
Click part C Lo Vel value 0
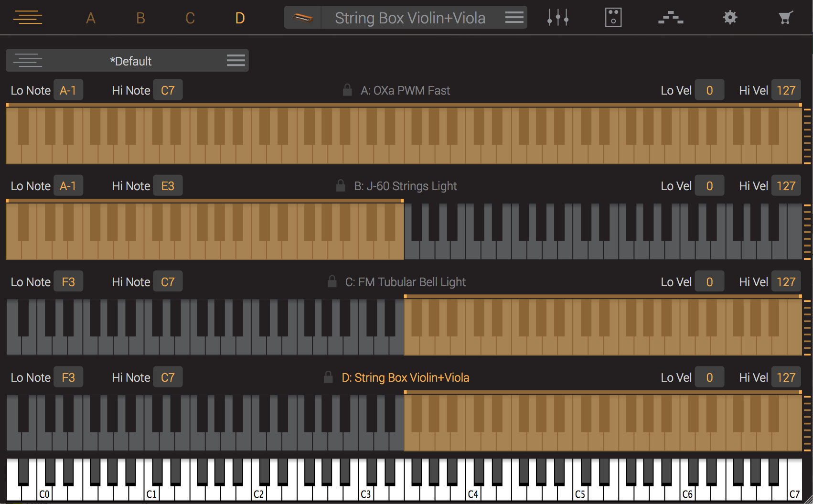pos(709,281)
